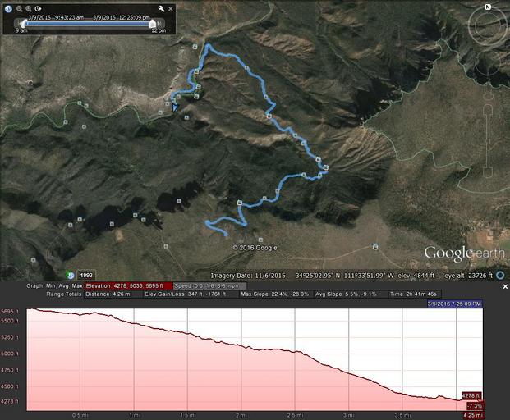Click the north N compass marker
Image resolution: width=510 pixels, height=420 pixels.
click(487, 7)
